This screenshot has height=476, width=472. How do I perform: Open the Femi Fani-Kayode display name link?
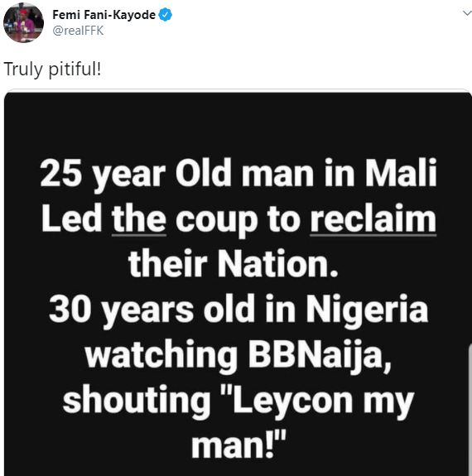click(x=104, y=15)
